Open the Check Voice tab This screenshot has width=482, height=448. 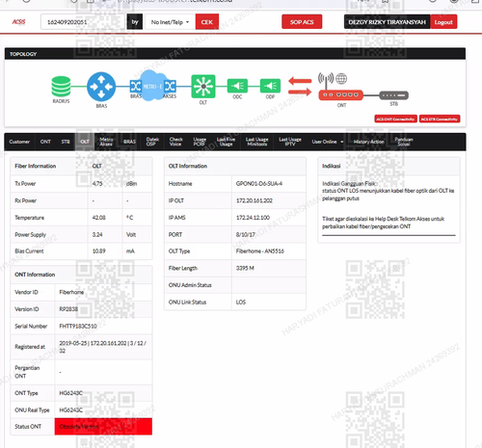(x=175, y=142)
